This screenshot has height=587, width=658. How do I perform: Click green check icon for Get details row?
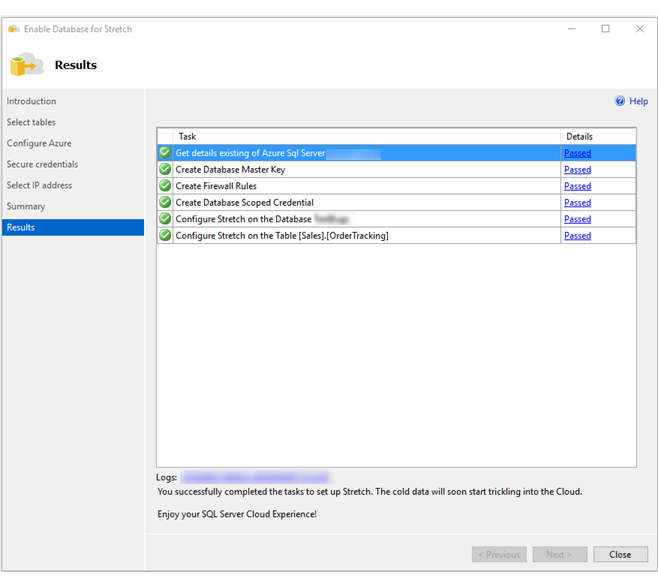[165, 153]
